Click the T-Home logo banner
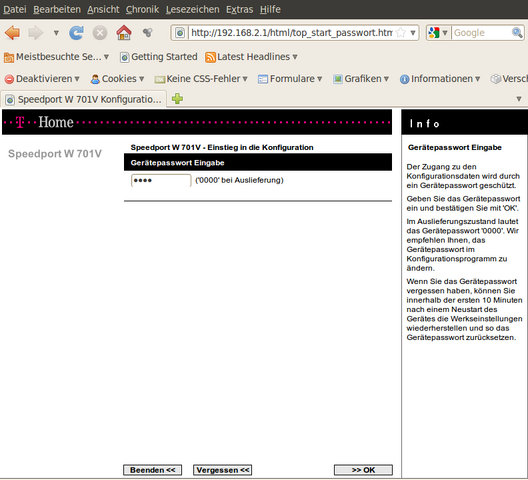The height and width of the screenshot is (480, 528). tap(197, 122)
